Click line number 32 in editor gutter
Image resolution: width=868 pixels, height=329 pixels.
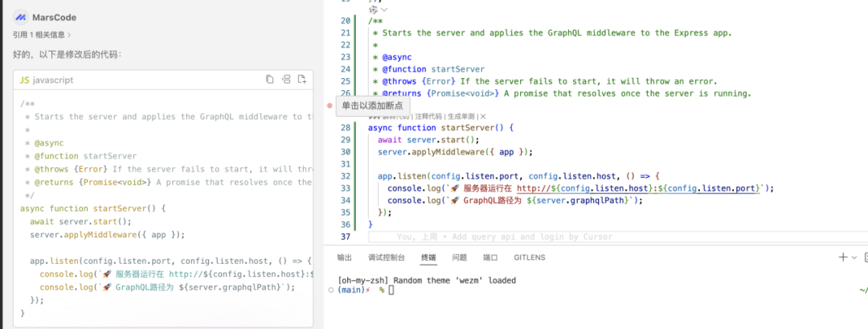click(346, 176)
